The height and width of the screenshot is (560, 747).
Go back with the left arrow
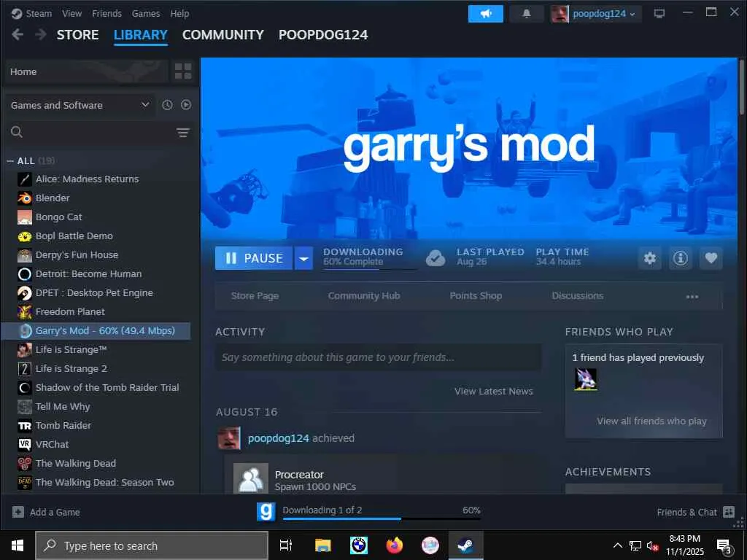[x=18, y=34]
